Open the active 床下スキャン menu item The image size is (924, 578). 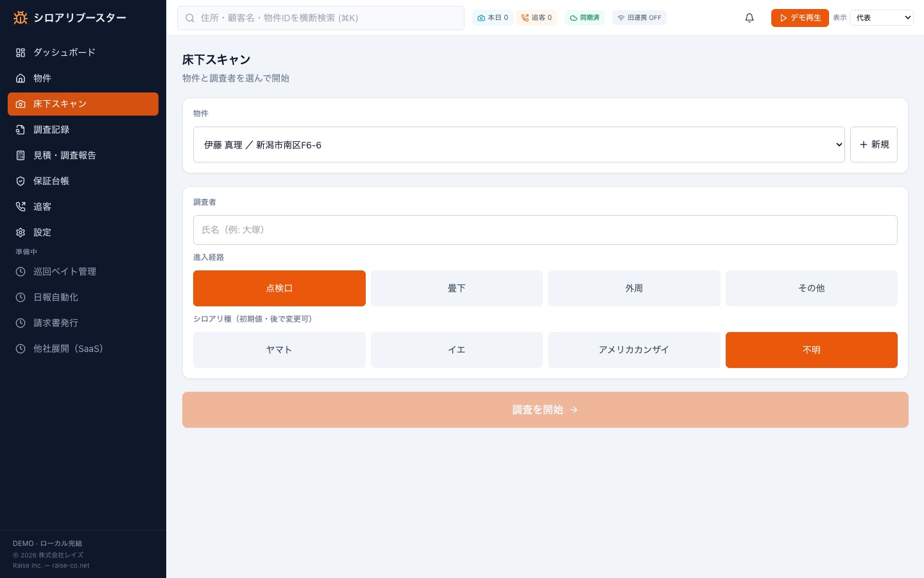83,104
